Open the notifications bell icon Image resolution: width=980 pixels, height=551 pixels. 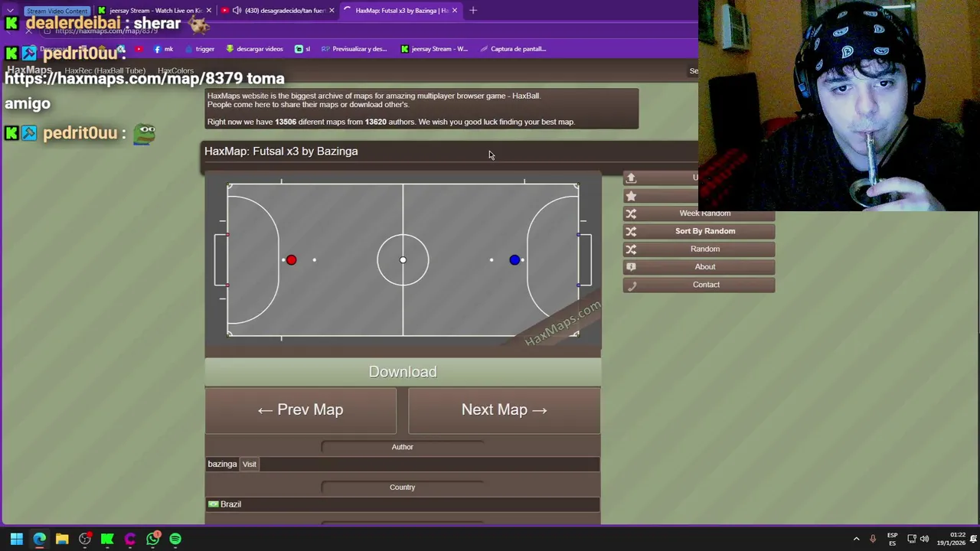(974, 539)
